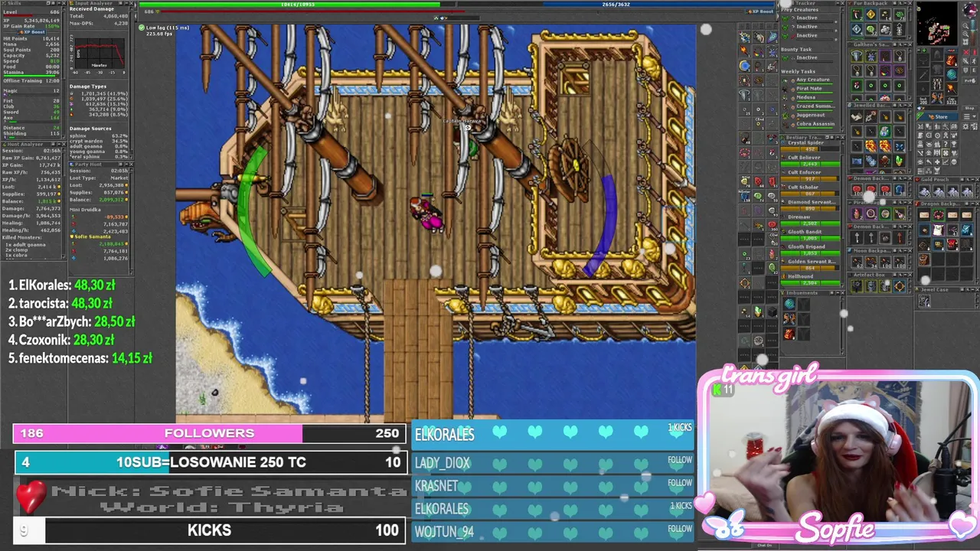
Task: Minimize the Hunt Analyser panel
Action: tap(59, 145)
